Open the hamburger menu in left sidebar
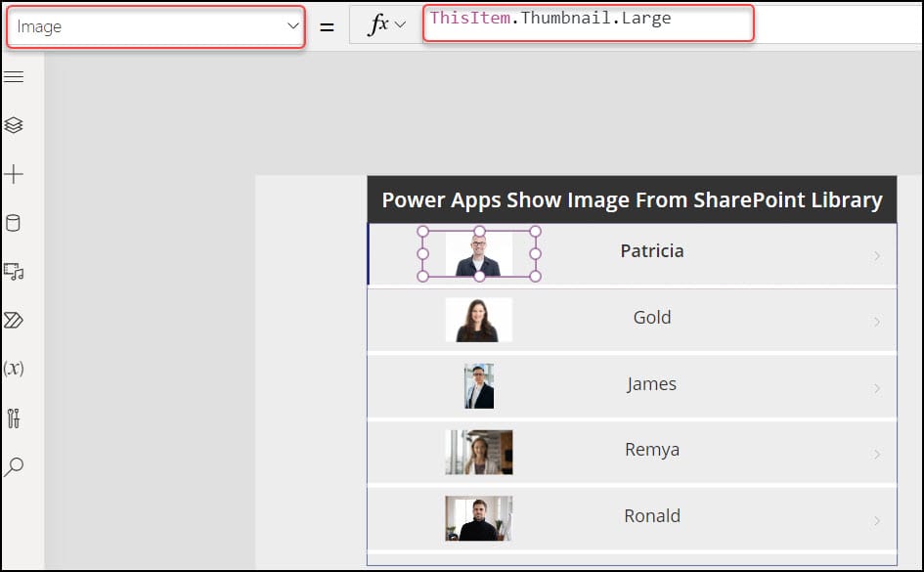This screenshot has width=924, height=572. click(x=14, y=77)
